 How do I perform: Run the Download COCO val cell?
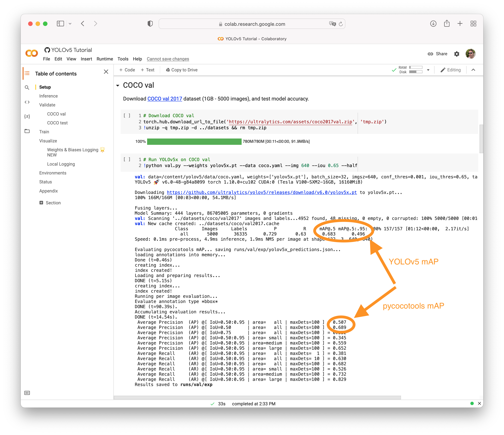click(x=127, y=116)
